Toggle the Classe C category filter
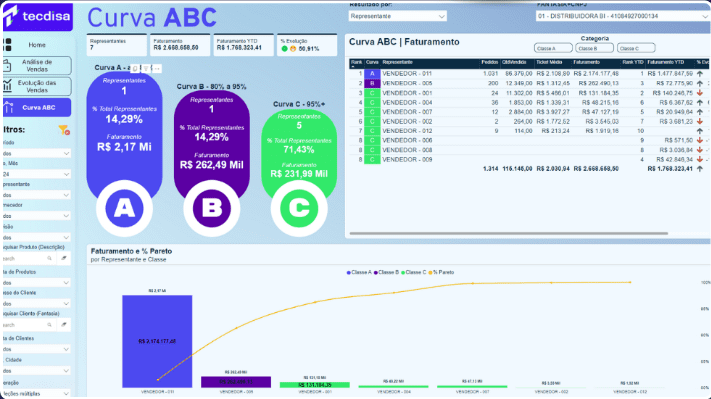Image resolution: width=711 pixels, height=399 pixels. pyautogui.click(x=636, y=48)
